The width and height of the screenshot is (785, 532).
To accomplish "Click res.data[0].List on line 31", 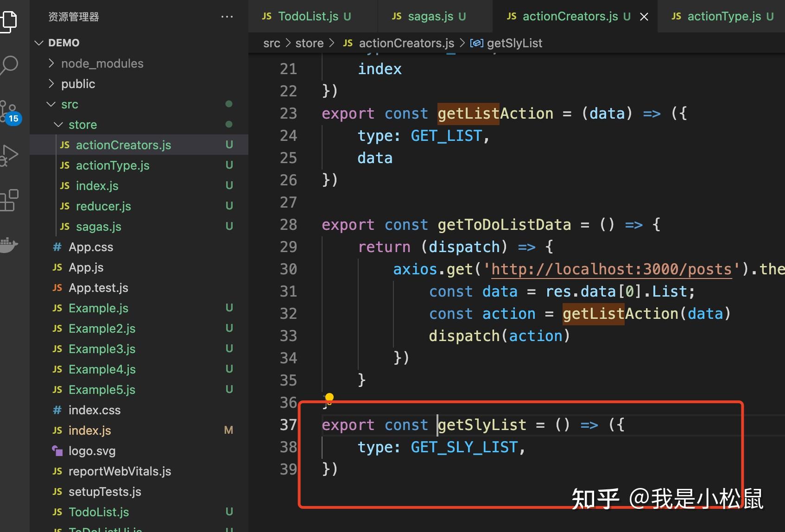I will tap(616, 291).
